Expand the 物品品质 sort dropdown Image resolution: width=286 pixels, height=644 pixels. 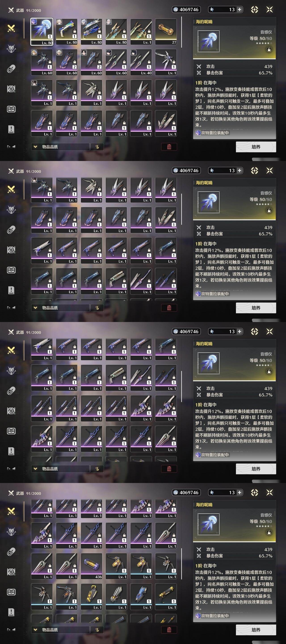[60, 147]
